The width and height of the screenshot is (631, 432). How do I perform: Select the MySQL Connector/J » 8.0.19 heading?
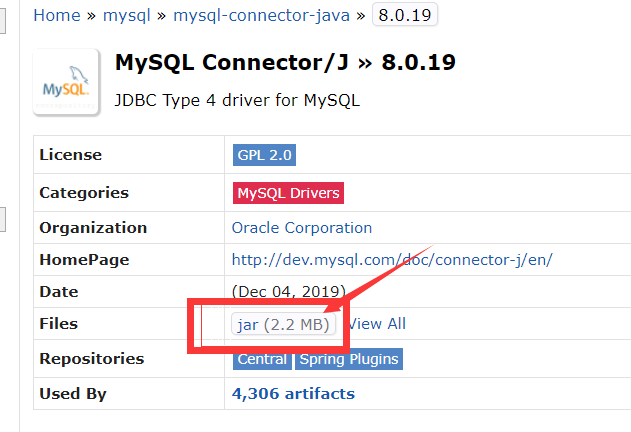pyautogui.click(x=285, y=63)
